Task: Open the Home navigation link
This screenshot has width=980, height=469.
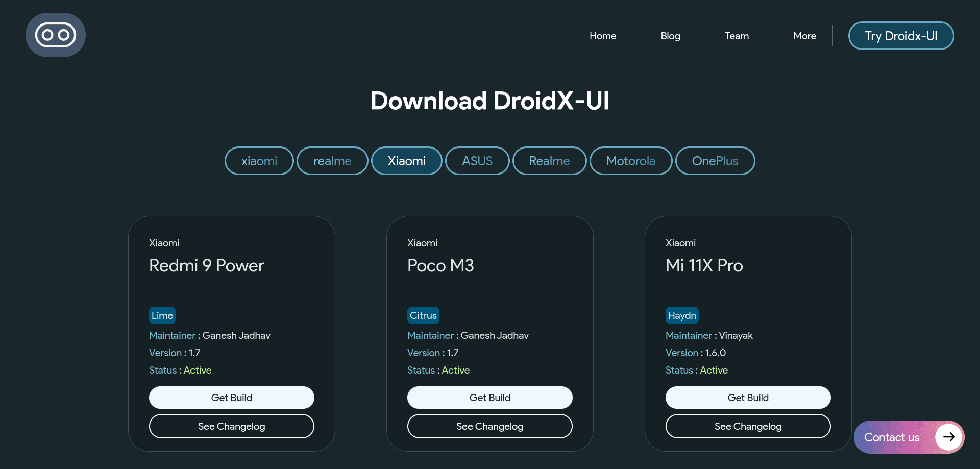Action: 602,36
